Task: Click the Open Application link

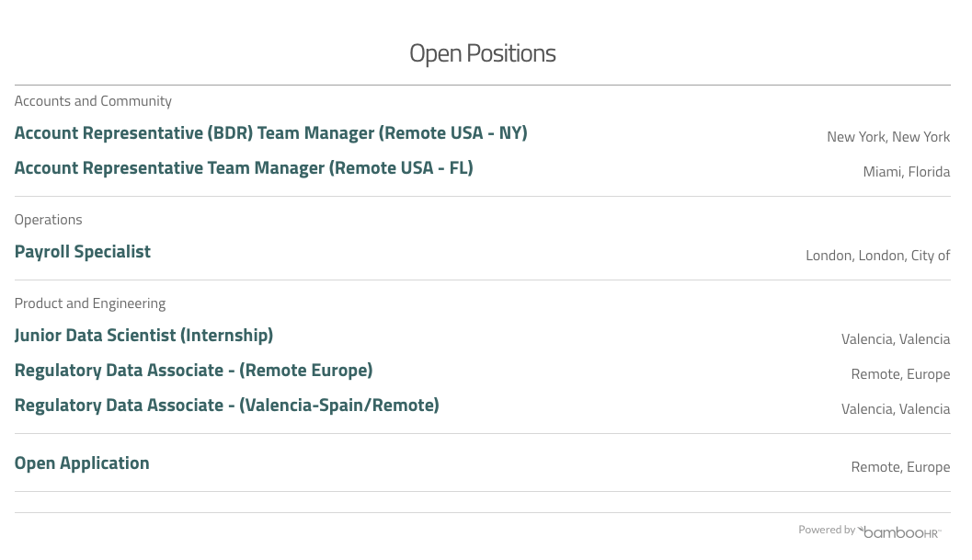Action: tap(82, 463)
